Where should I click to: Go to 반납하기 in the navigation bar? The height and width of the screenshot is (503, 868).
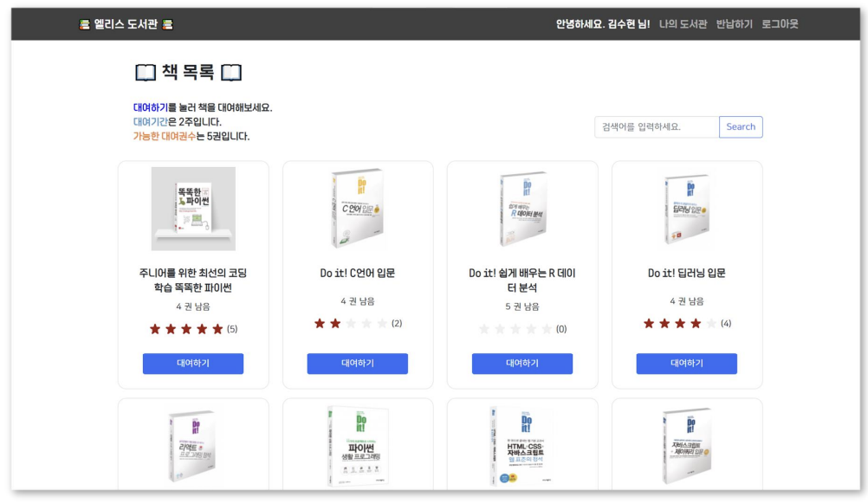pos(734,24)
